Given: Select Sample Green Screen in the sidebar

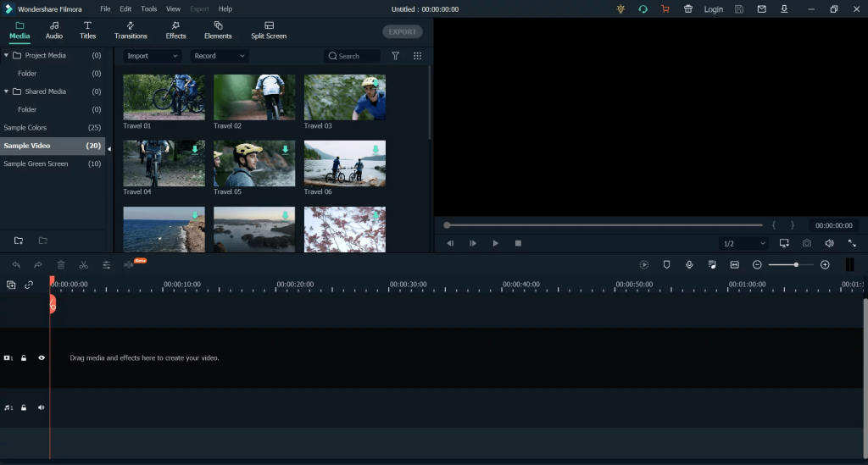Looking at the screenshot, I should [x=36, y=163].
